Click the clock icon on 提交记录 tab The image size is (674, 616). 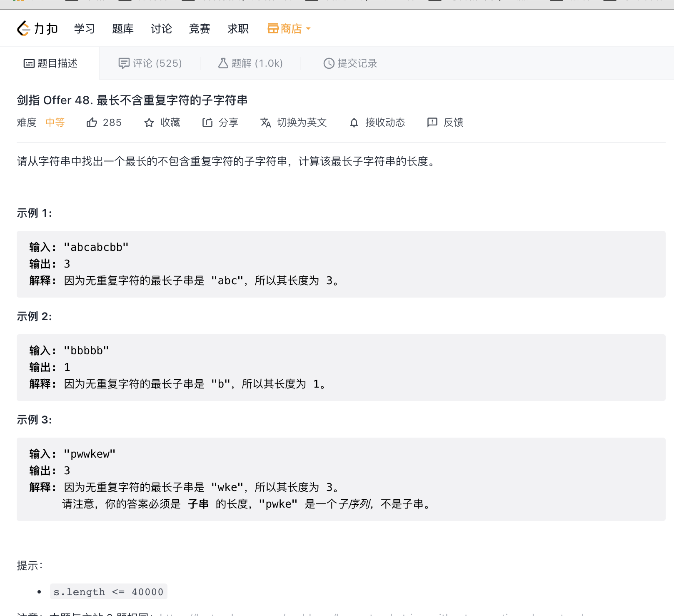click(x=329, y=63)
